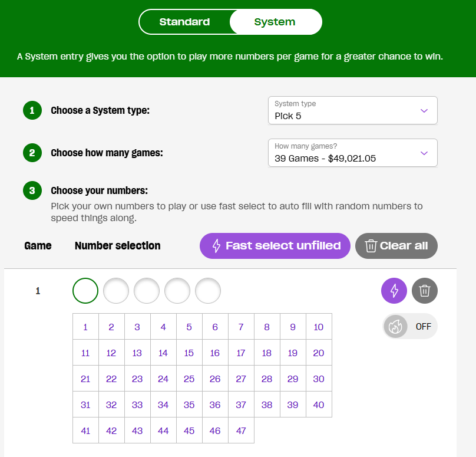Click game 1 grey trash delete icon

click(424, 291)
